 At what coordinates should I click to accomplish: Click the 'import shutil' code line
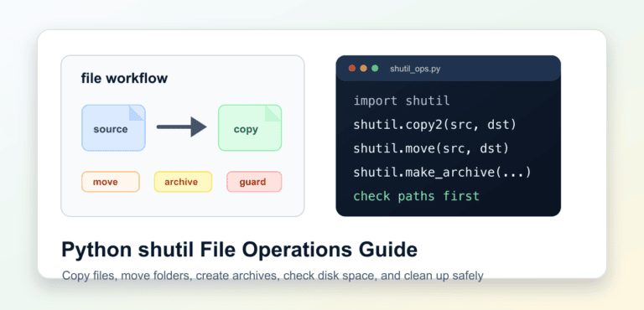[x=402, y=101]
